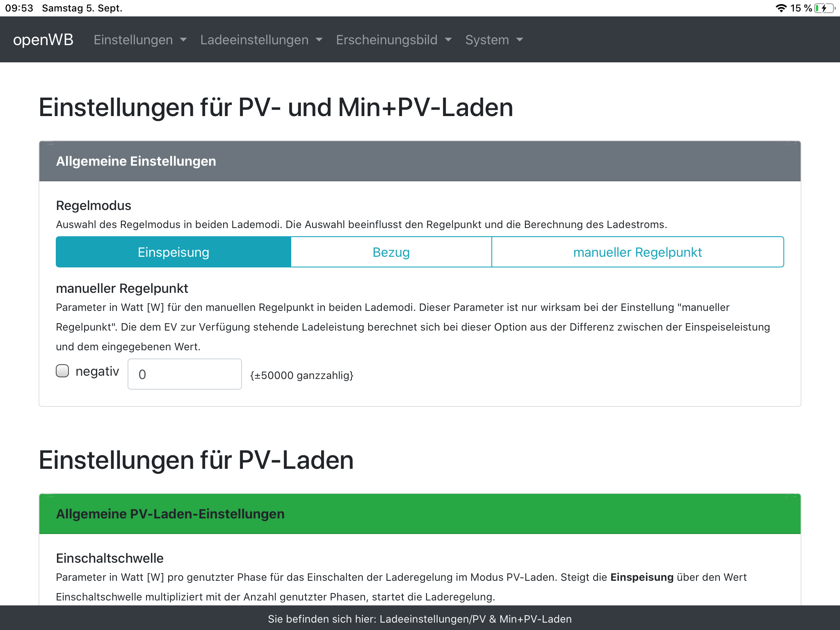The height and width of the screenshot is (630, 840).
Task: Select manueller Regelpunkt mode button
Action: coord(637,252)
